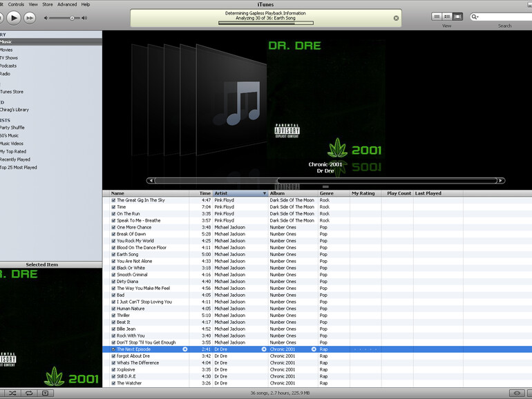The height and width of the screenshot is (399, 532).
Task: Sort by Genre column header
Action: point(334,193)
